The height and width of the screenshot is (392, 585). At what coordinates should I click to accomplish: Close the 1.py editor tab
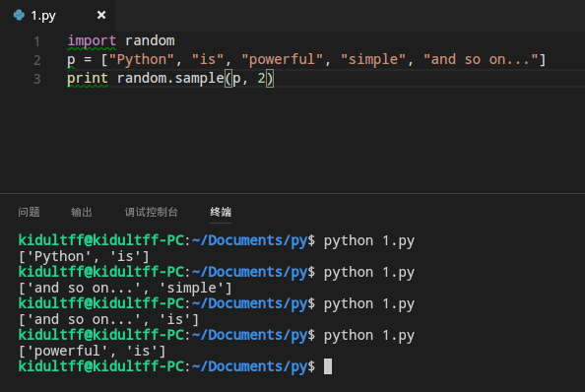101,15
